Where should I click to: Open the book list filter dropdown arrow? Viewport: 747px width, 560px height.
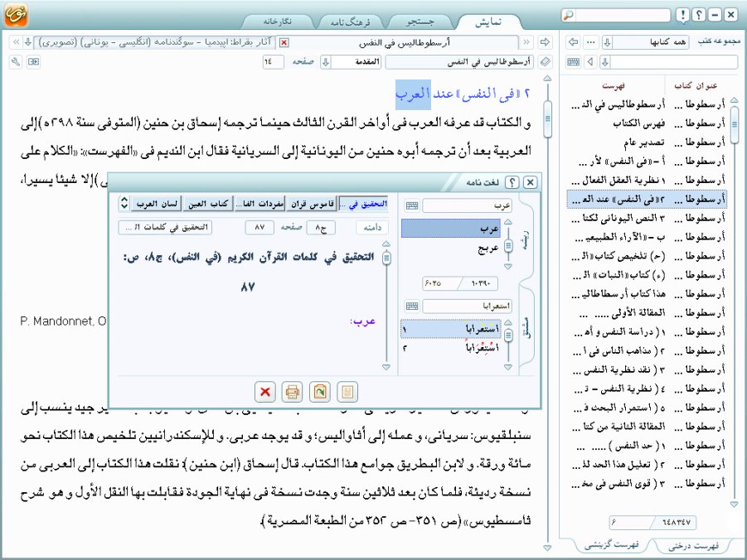point(605,62)
